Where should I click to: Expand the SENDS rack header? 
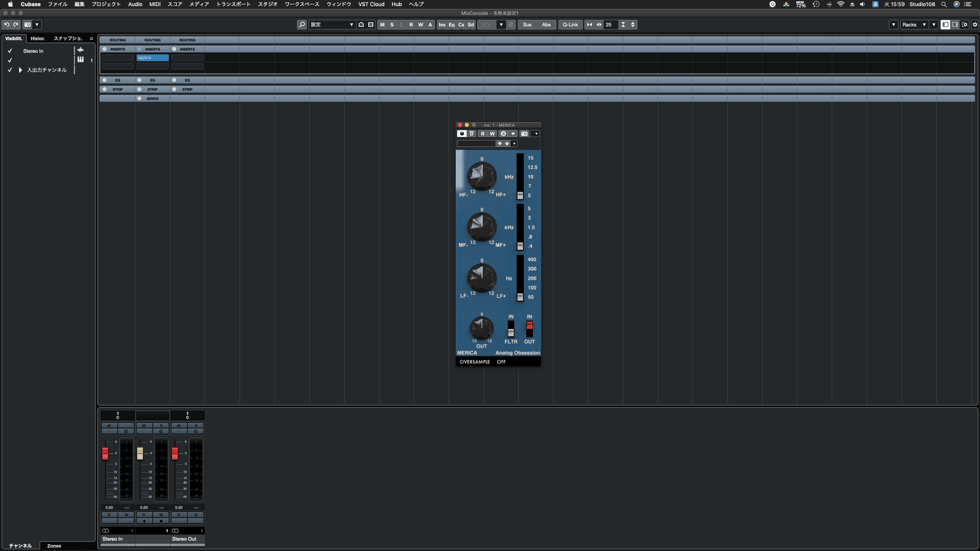point(153,99)
